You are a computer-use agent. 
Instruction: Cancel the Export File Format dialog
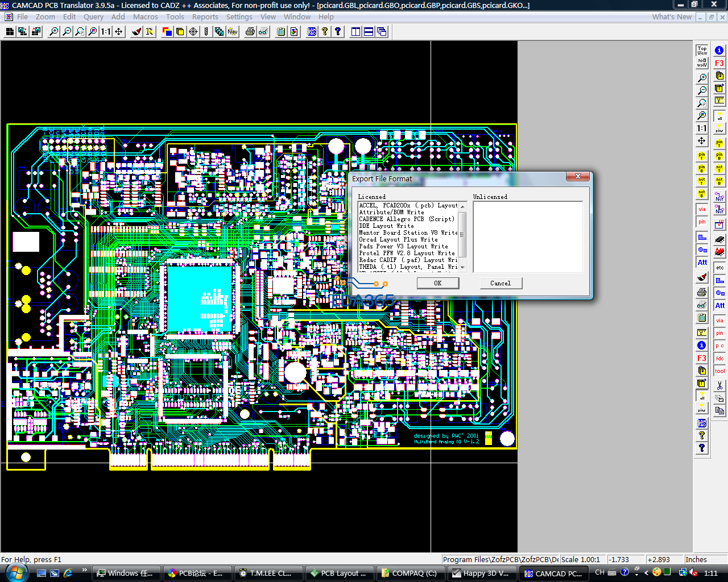coord(500,283)
